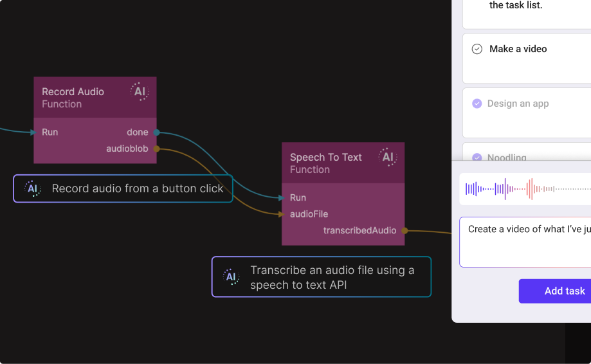Toggle the Noodling task checkmark
Image resolution: width=591 pixels, height=364 pixels.
tap(477, 157)
